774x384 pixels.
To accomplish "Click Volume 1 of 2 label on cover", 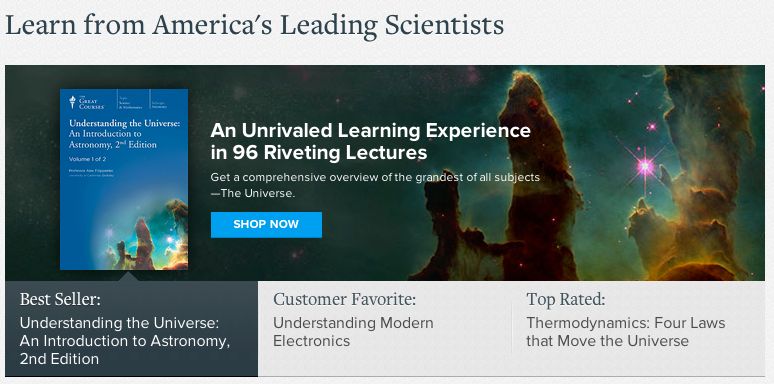I will 87,159.
